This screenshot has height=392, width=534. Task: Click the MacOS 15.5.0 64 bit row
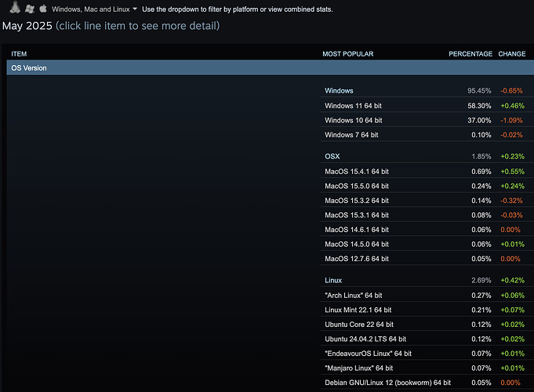click(427, 186)
